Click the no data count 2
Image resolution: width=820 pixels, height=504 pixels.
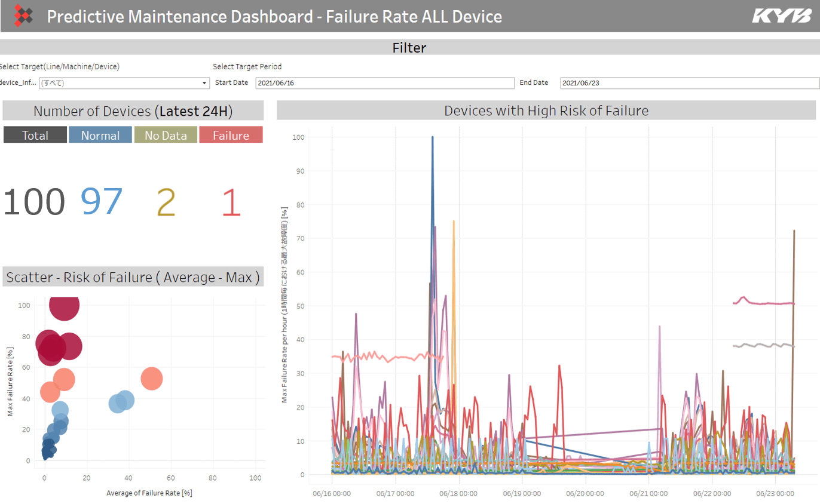click(166, 202)
